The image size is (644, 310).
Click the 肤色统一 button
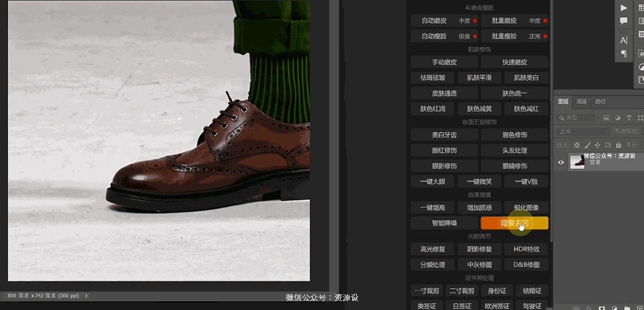[514, 93]
